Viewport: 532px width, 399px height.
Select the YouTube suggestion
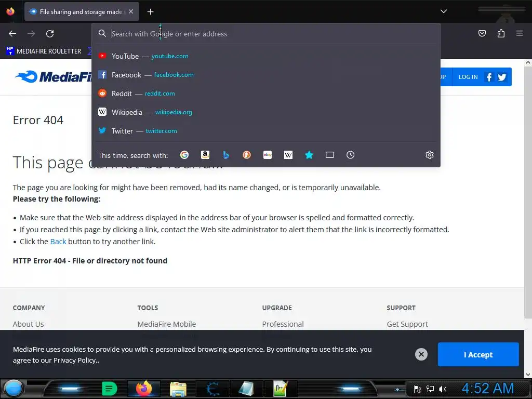click(266, 56)
